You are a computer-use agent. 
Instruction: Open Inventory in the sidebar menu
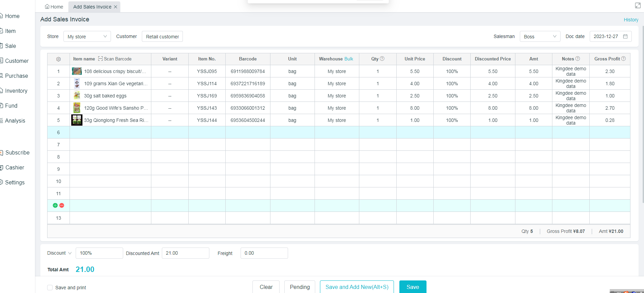pyautogui.click(x=16, y=91)
